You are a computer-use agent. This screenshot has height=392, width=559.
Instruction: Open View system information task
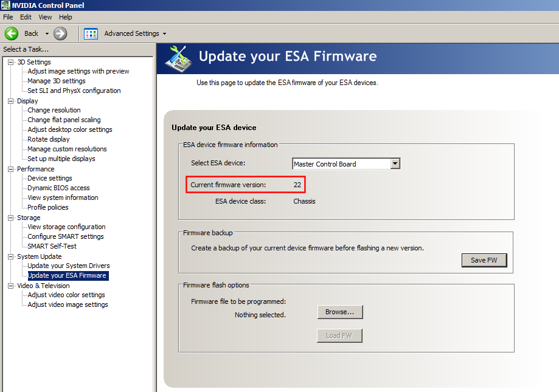(63, 198)
